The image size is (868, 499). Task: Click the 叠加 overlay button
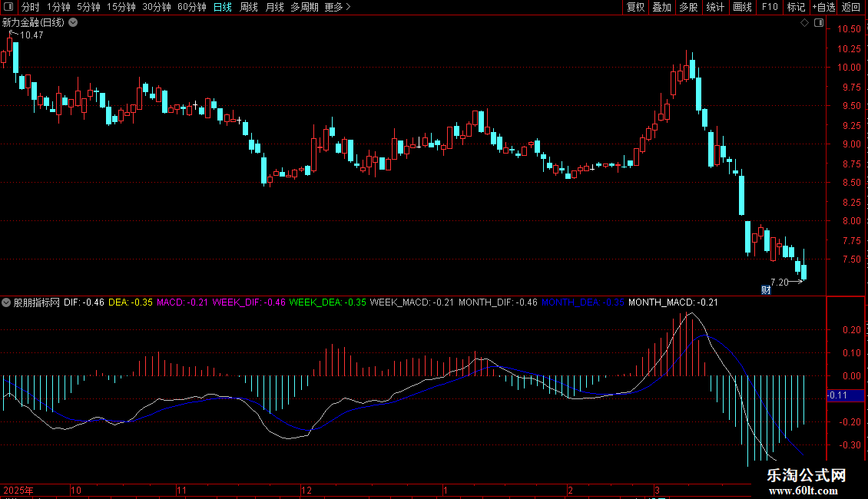click(x=662, y=7)
